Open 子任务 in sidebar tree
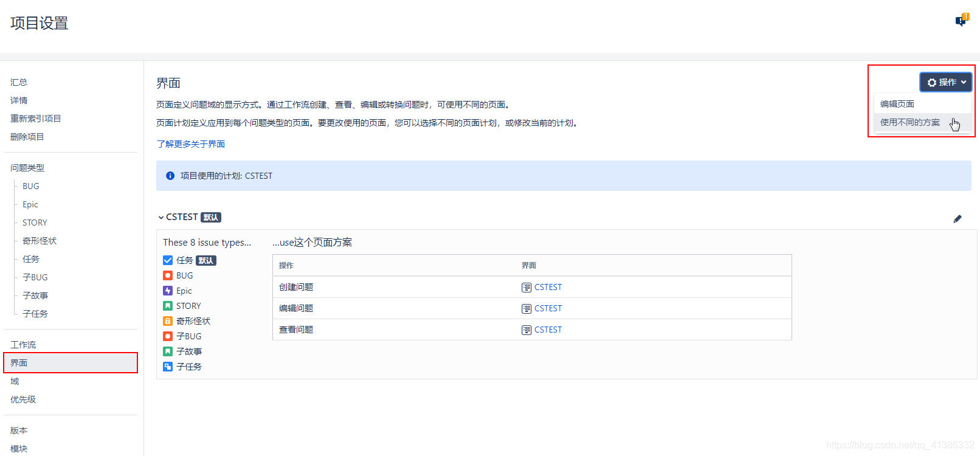Viewport: 980px width, 456px height. [35, 314]
